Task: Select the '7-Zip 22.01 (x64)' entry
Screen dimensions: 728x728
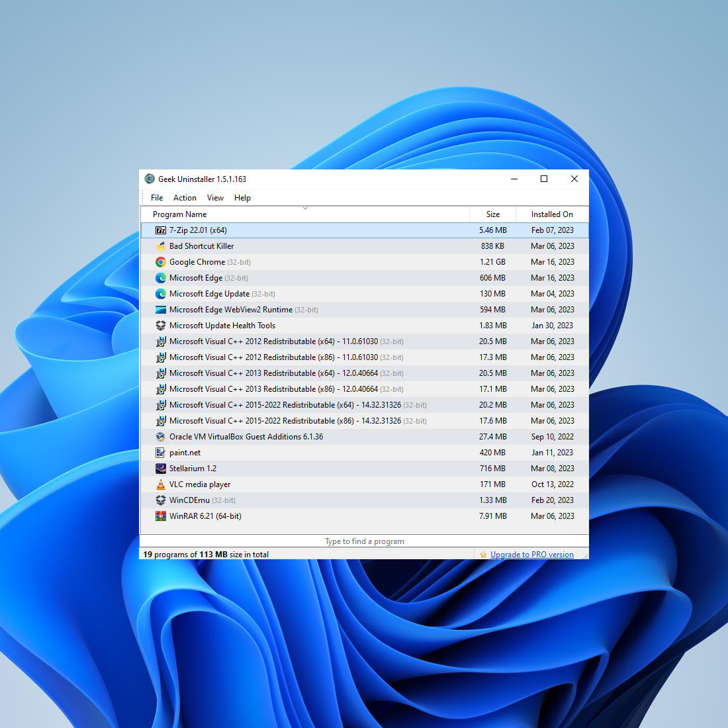Action: click(x=198, y=230)
